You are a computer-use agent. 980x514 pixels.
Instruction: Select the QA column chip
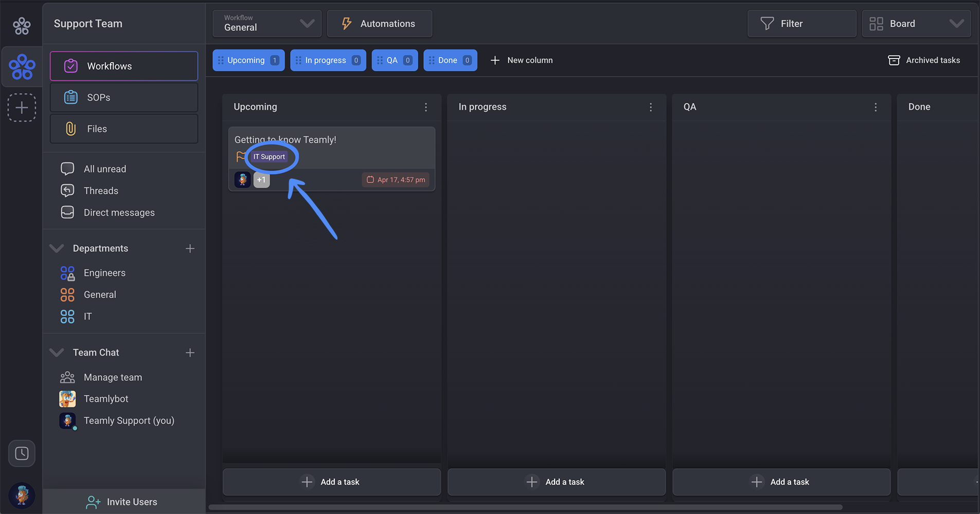[x=395, y=60]
